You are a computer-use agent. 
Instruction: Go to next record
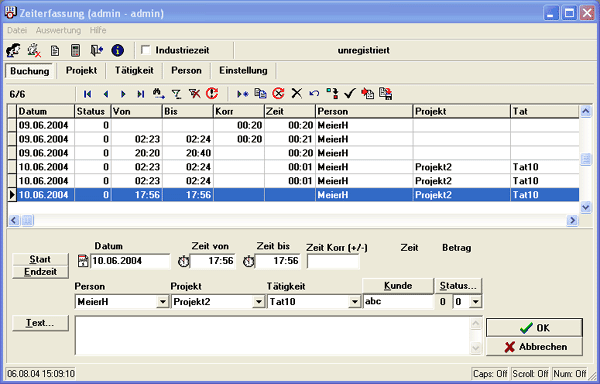123,94
